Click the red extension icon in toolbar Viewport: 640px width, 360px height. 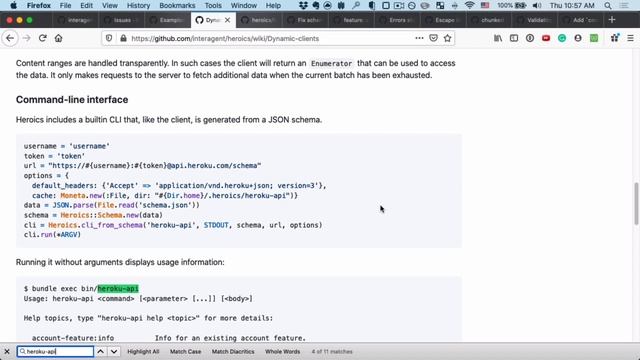tap(546, 38)
